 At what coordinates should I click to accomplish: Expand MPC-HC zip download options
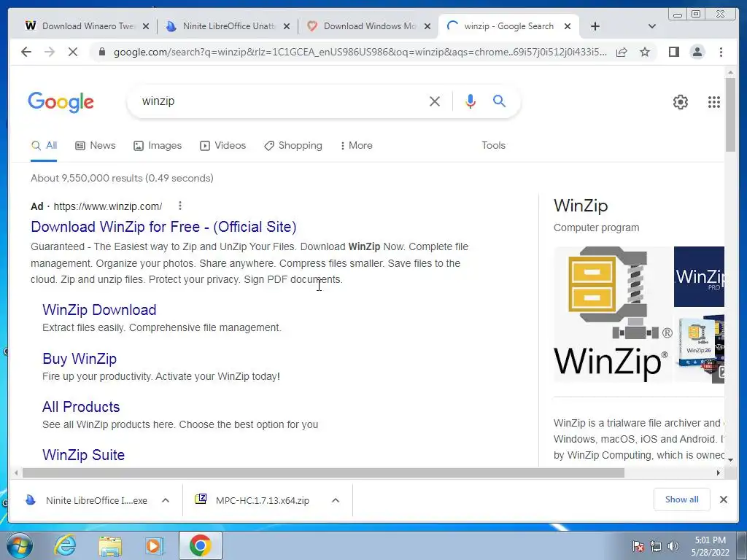click(x=336, y=500)
